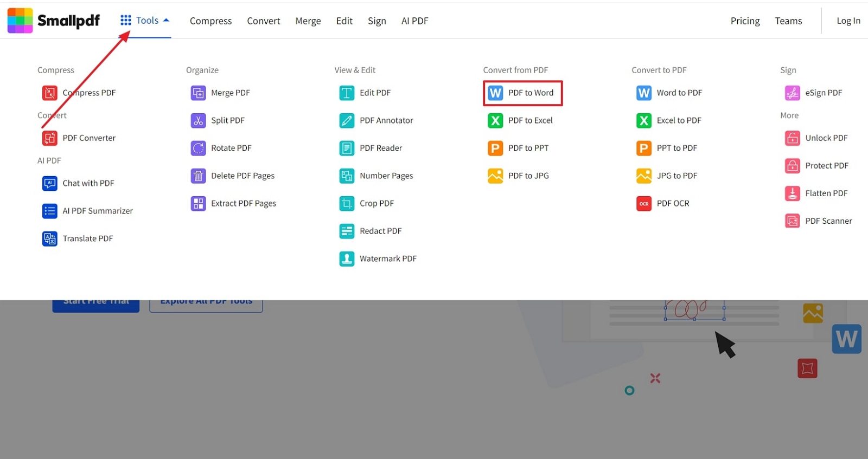Go to the Pricing page
Viewport: 868px width, 459px height.
pyautogui.click(x=745, y=21)
